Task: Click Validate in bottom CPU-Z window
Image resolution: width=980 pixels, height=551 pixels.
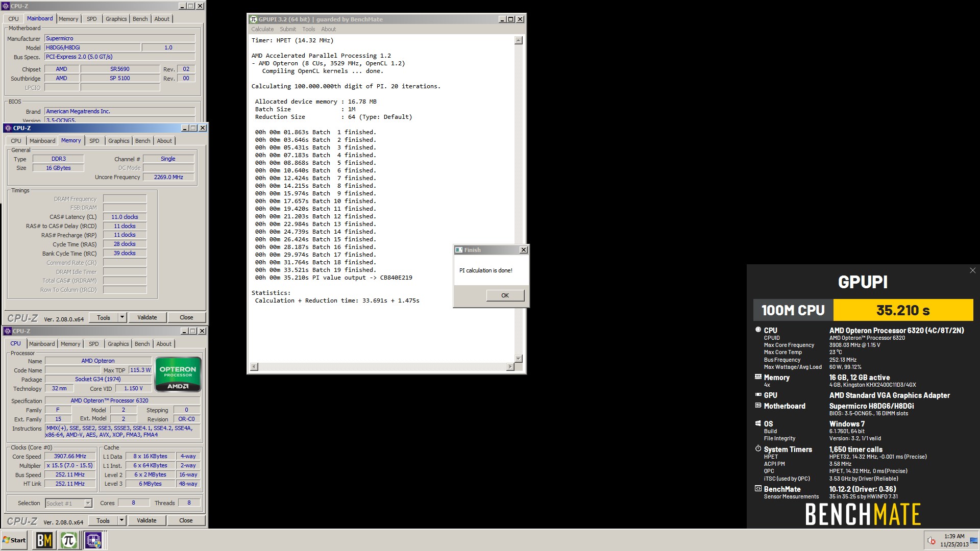Action: pos(146,520)
